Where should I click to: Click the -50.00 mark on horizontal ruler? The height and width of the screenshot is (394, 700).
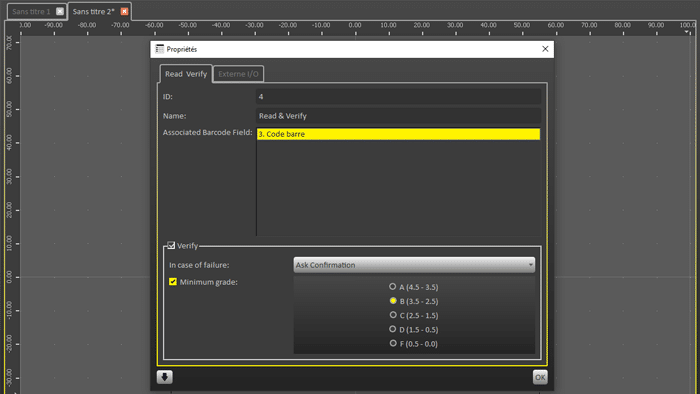point(188,25)
